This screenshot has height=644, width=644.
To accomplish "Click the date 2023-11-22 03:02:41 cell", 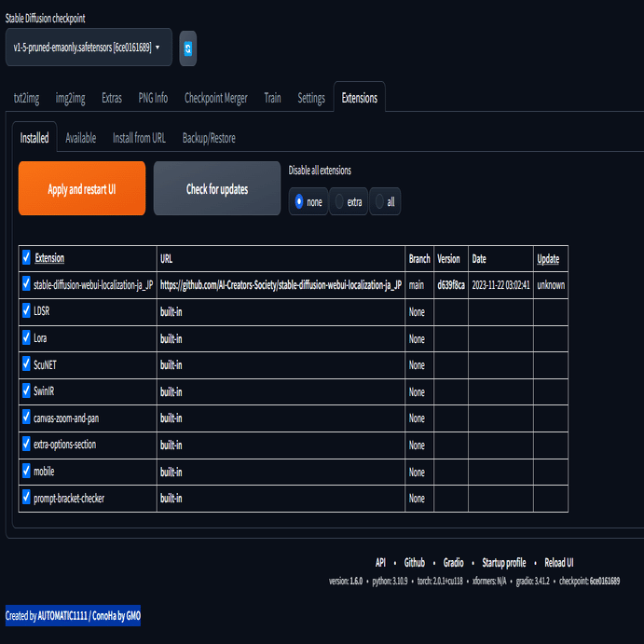I will point(500,285).
